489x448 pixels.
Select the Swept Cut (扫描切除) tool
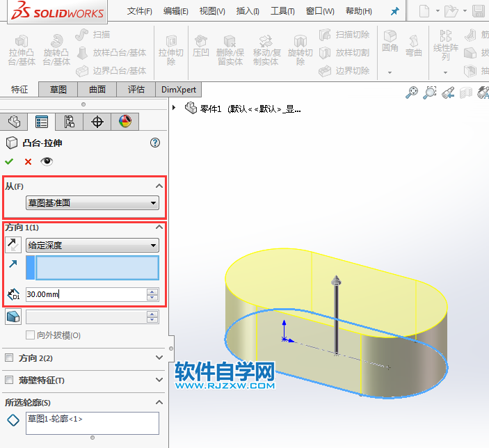[344, 34]
